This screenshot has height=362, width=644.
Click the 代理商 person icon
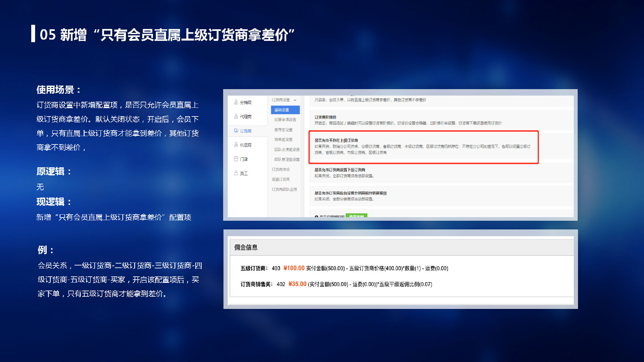pos(236,116)
